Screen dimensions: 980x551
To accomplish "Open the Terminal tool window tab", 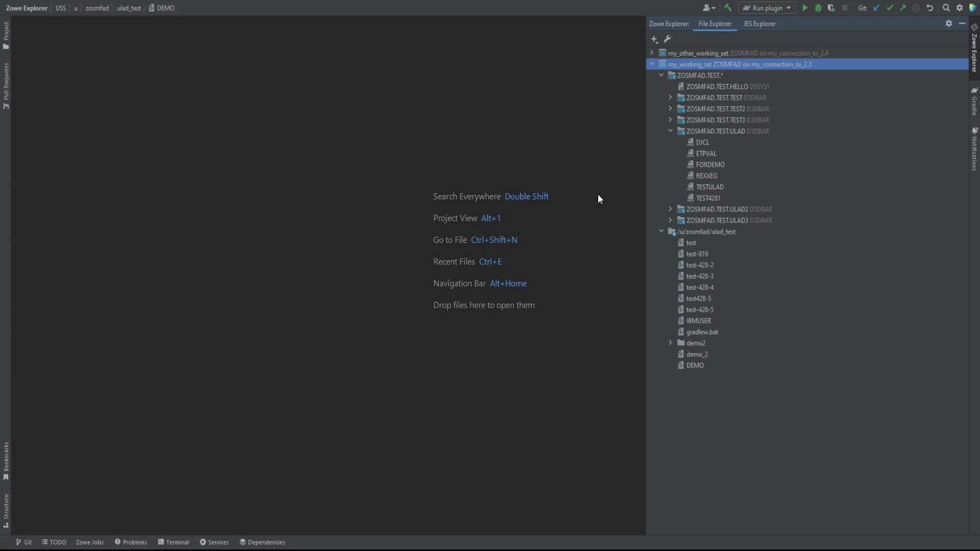I will 174,542.
